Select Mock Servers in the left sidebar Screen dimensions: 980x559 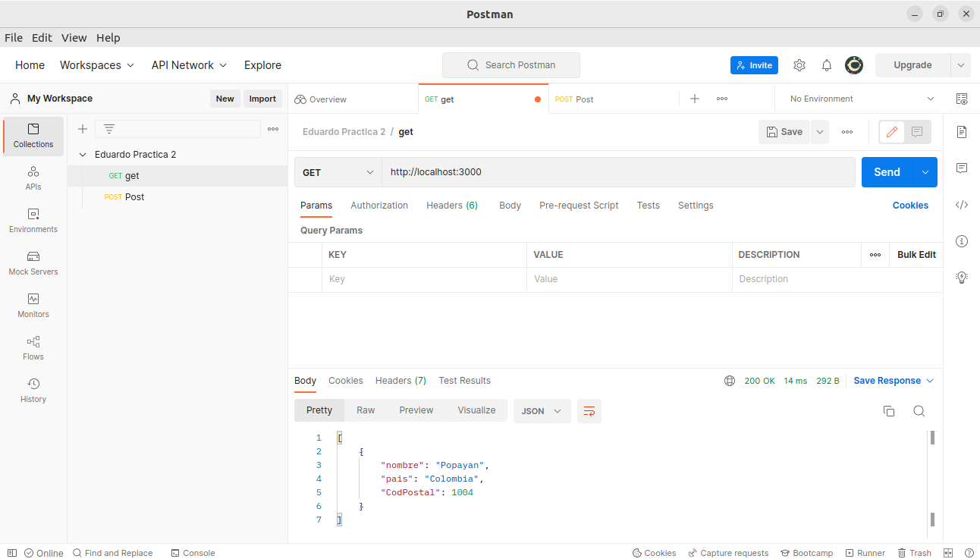point(33,263)
